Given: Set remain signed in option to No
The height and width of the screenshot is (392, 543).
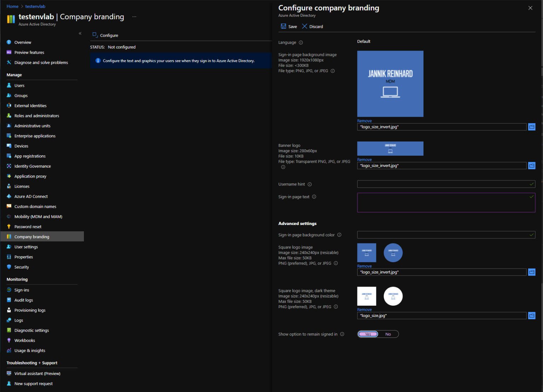Looking at the screenshot, I should (x=388, y=334).
